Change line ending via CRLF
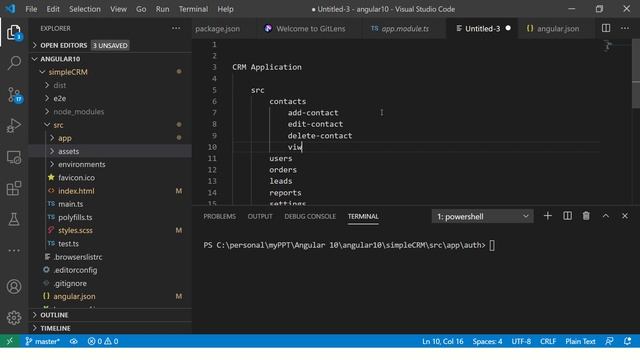The image size is (640, 360). [x=548, y=341]
